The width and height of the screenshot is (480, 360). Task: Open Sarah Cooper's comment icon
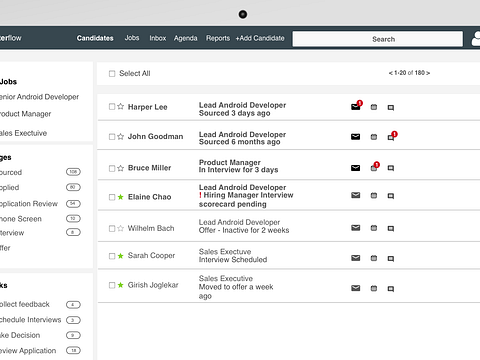(391, 259)
